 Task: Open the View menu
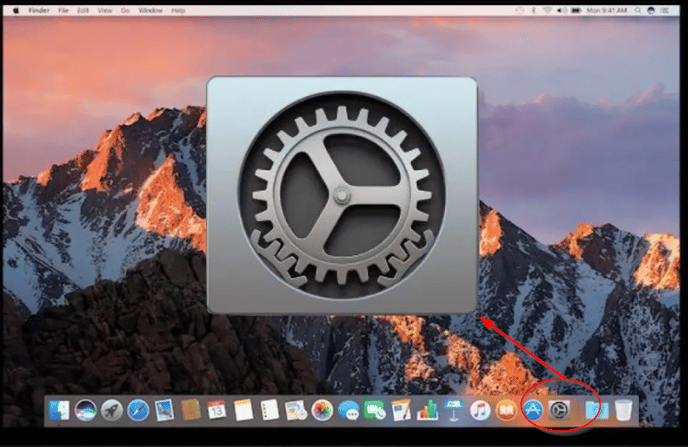pyautogui.click(x=105, y=10)
